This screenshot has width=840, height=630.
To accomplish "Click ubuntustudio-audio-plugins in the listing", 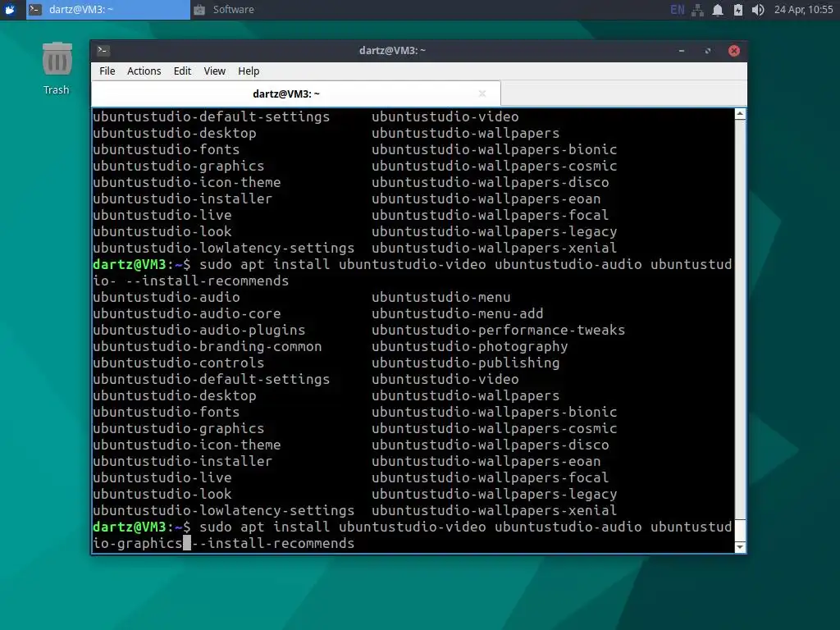I will tap(199, 330).
